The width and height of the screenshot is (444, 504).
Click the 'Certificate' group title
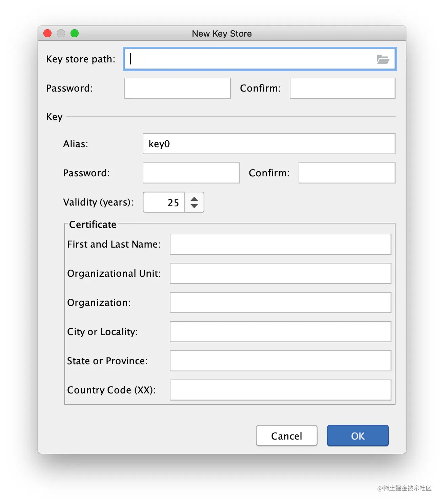[93, 225]
